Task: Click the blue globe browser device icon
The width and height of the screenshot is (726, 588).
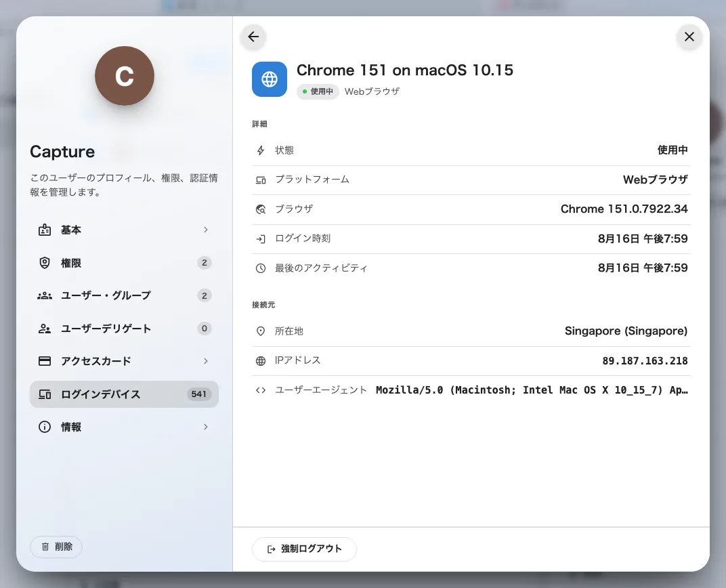Action: tap(270, 79)
